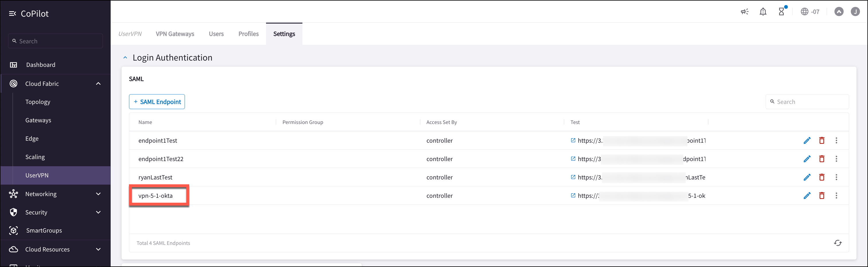The width and height of the screenshot is (868, 267).
Task: Delete the endpoint1Test22 endpoint
Action: pyautogui.click(x=822, y=159)
